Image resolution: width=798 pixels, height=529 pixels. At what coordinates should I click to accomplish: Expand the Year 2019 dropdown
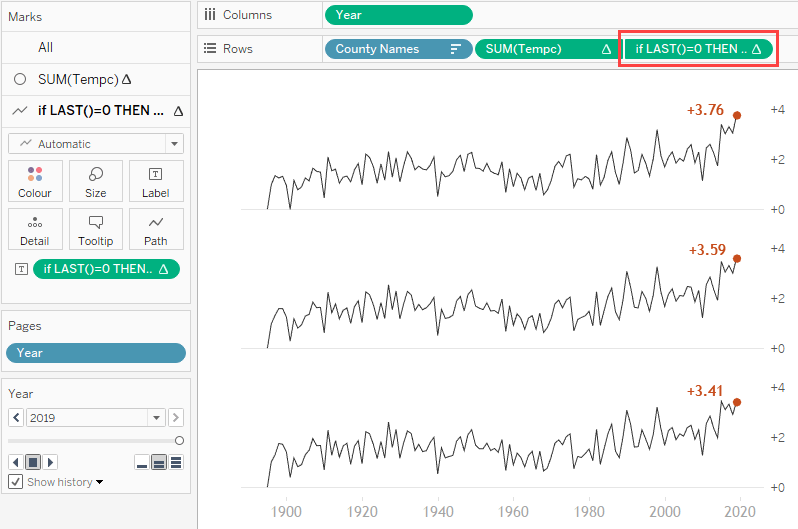156,417
